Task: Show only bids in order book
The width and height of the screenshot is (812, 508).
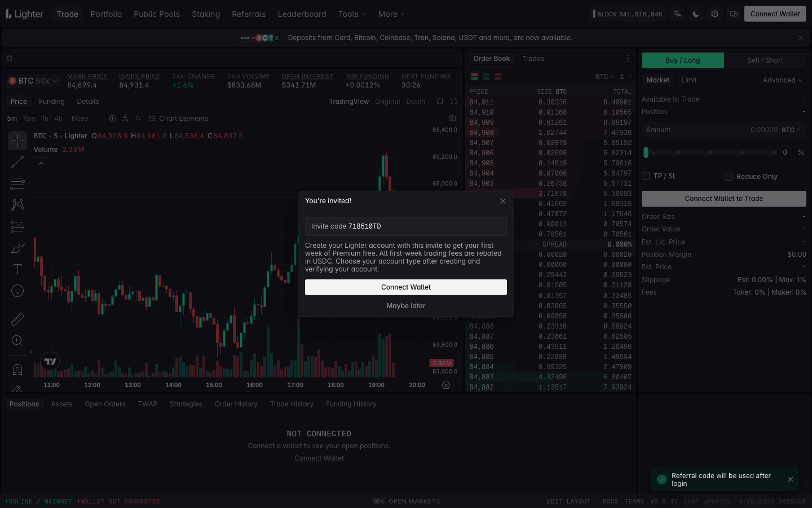Action: (x=486, y=77)
